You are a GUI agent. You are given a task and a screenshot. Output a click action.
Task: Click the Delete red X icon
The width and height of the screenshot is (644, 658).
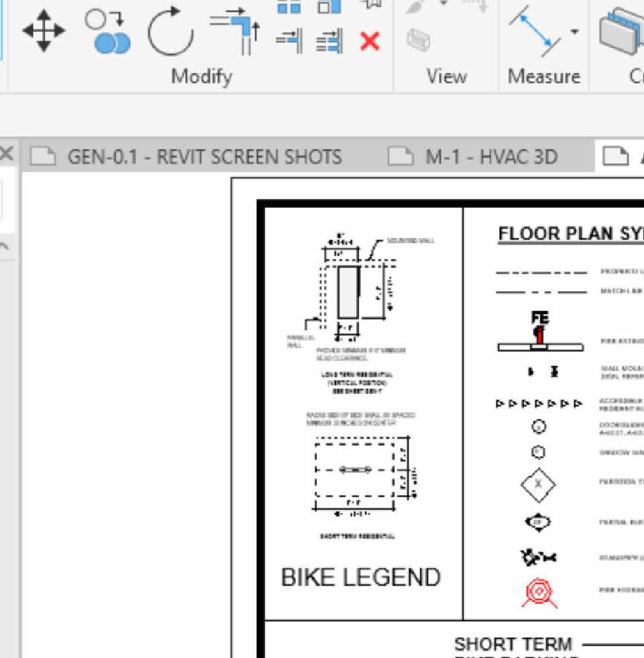coord(370,42)
